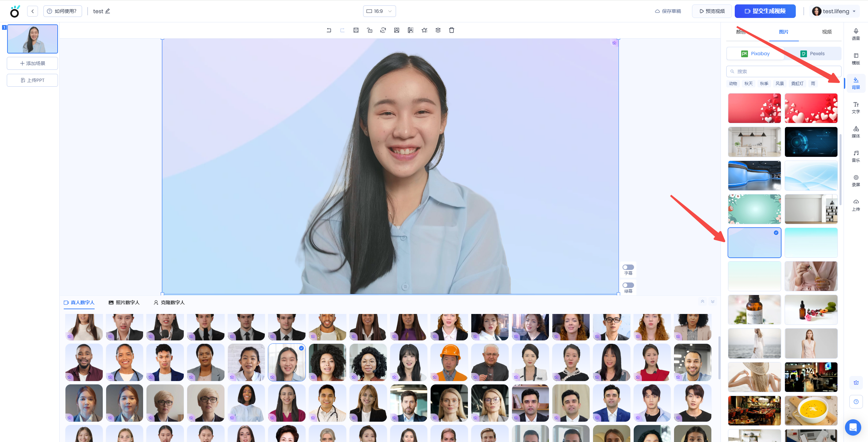Collapse the avatar list with down chevrons

pos(713,301)
